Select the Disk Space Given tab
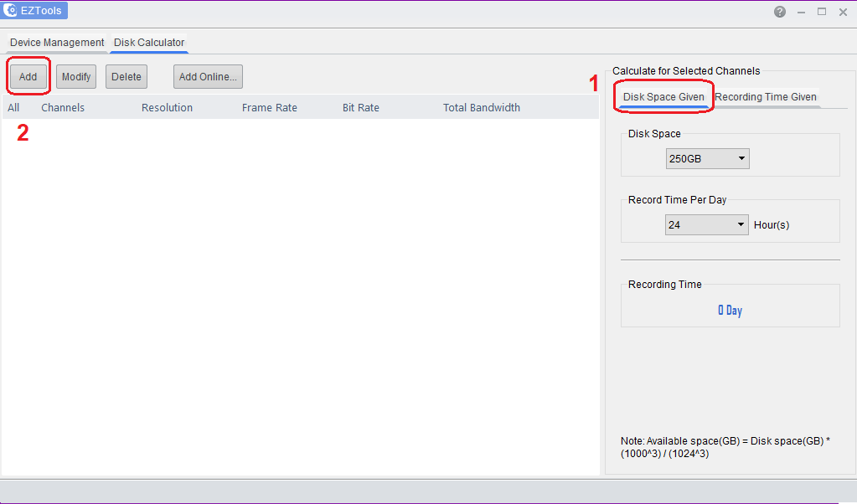The height and width of the screenshot is (504, 857). tap(663, 96)
